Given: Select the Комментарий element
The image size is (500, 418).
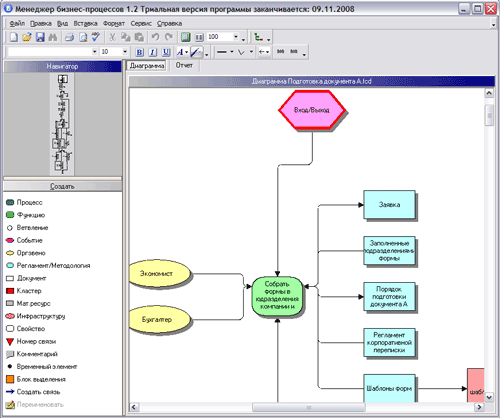Looking at the screenshot, I should pos(37,354).
